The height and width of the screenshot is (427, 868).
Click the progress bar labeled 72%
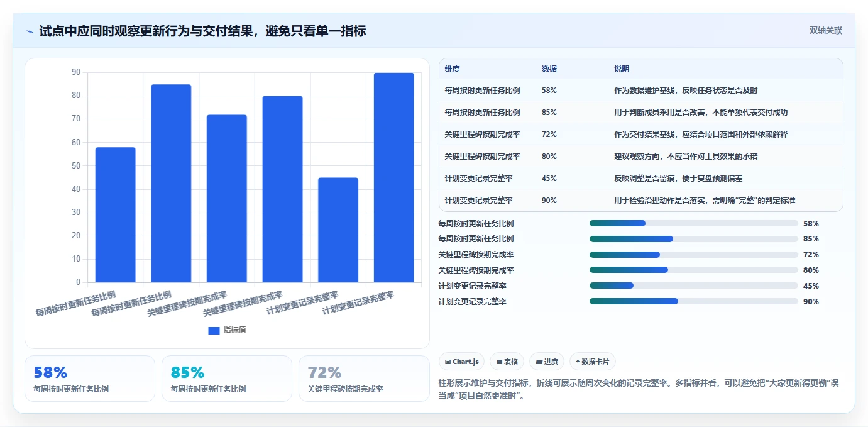tap(694, 255)
